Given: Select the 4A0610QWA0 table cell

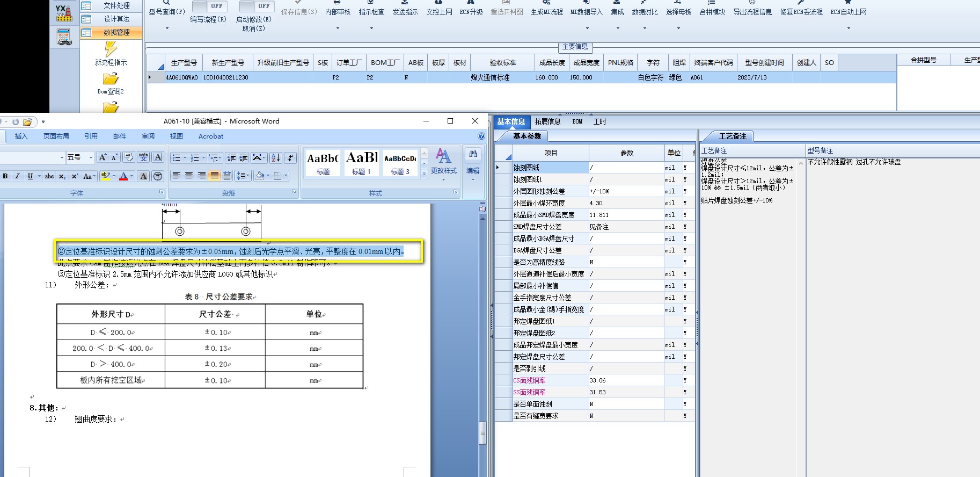Looking at the screenshot, I should coord(182,77).
